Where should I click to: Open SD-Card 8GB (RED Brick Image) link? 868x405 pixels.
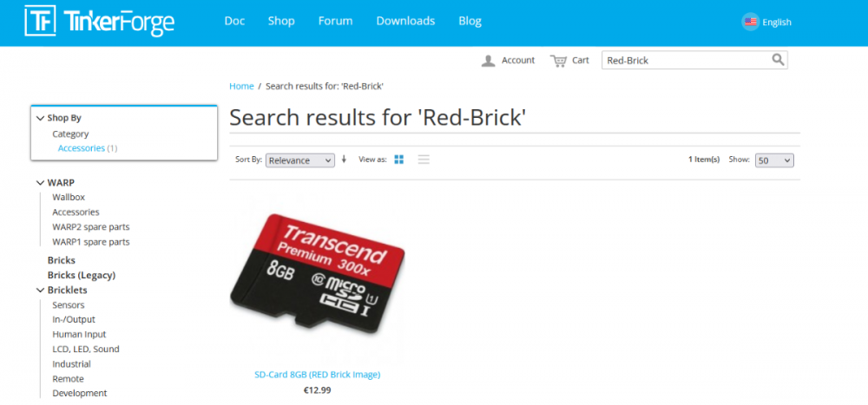pyautogui.click(x=317, y=375)
